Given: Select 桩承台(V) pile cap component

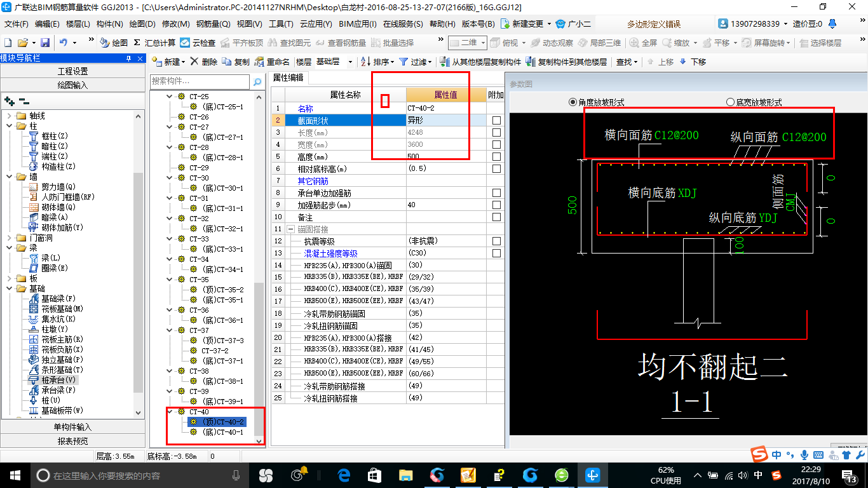Looking at the screenshot, I should click(x=53, y=380).
